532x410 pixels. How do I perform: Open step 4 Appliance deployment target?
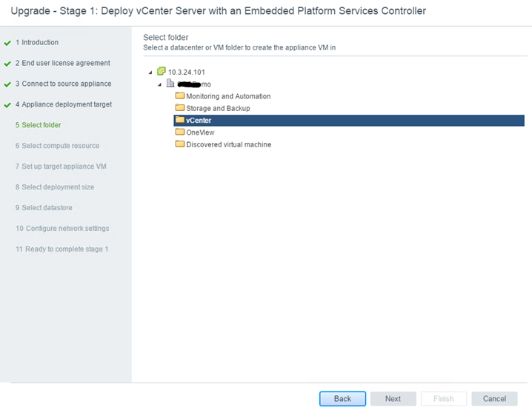click(64, 104)
